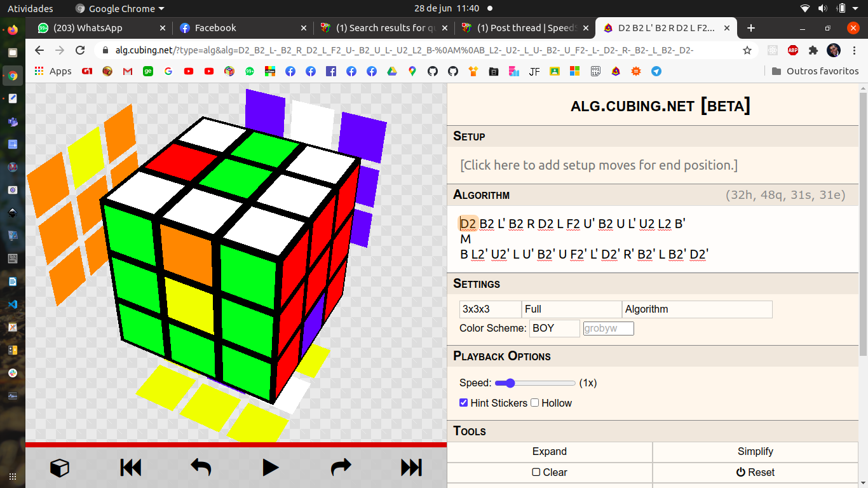The width and height of the screenshot is (868, 488).
Task: Open the Gmail bookmark
Action: pyautogui.click(x=128, y=71)
